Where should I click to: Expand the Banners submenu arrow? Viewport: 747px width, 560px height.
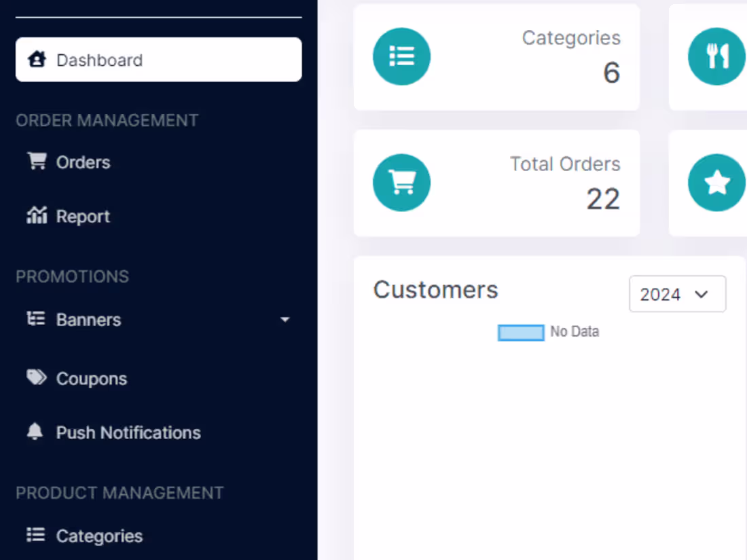[x=285, y=320]
